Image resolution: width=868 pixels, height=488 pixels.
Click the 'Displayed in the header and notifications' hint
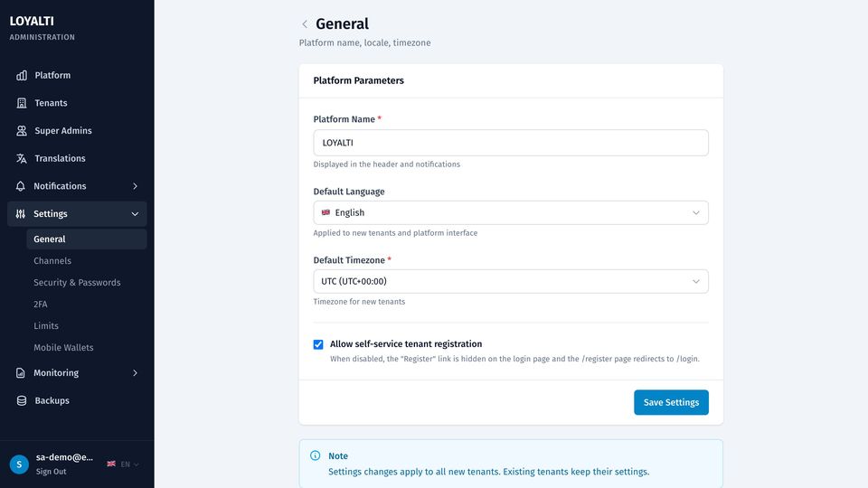point(386,164)
